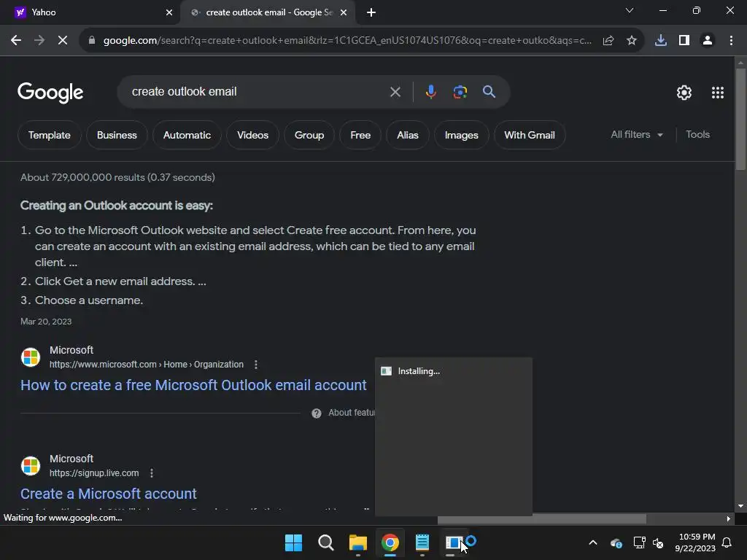This screenshot has height=560, width=747.
Task: Open Google quick settings gear
Action: [x=684, y=93]
